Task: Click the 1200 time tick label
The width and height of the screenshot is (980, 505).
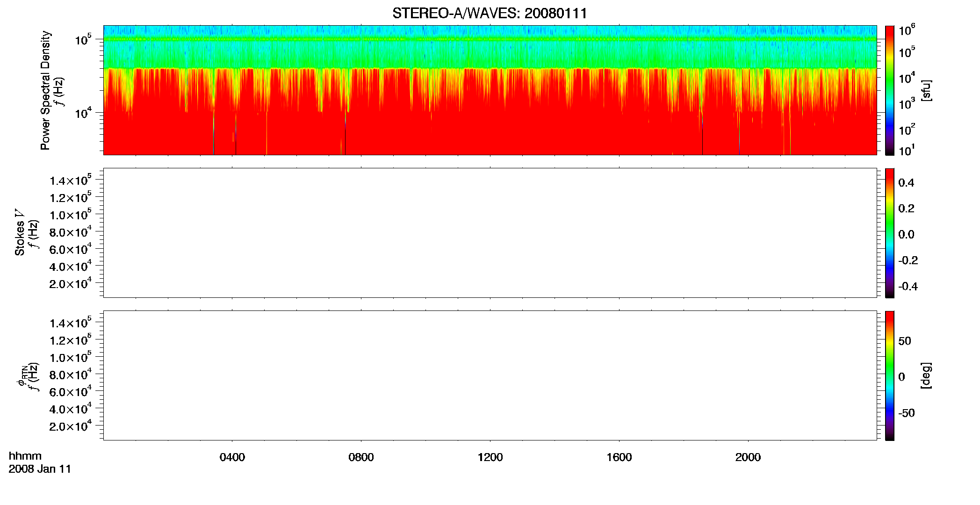Action: (490, 457)
